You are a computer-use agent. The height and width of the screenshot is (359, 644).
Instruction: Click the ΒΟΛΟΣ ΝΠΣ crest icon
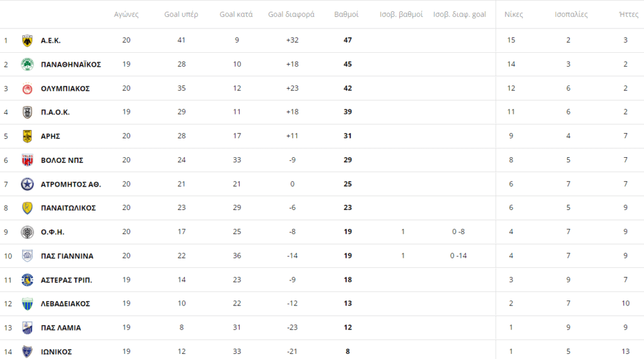[x=27, y=160]
